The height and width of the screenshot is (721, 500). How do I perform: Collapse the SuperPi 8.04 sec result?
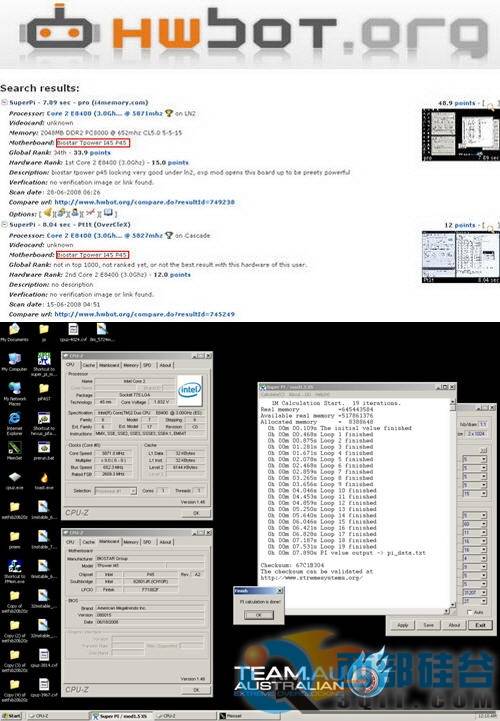coord(4,224)
